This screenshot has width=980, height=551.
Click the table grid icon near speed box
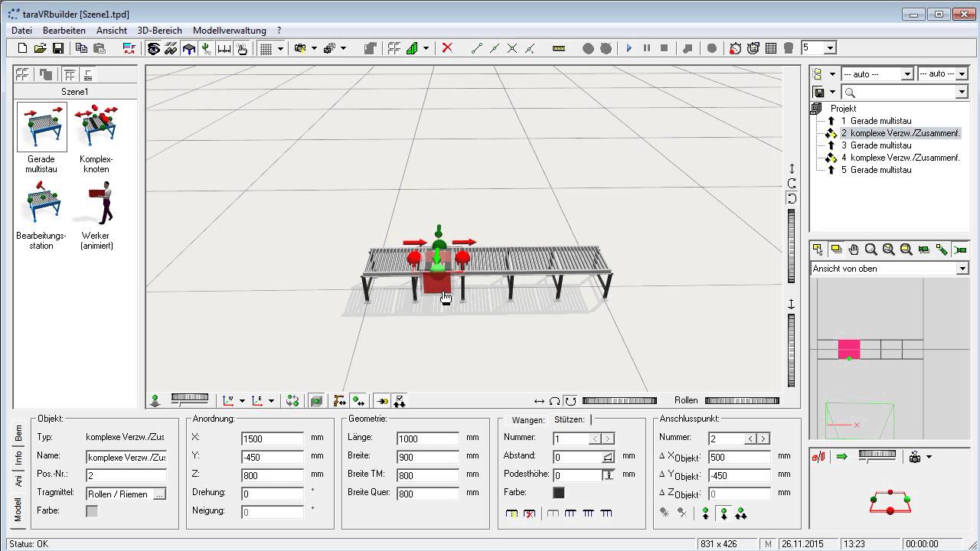click(x=771, y=48)
